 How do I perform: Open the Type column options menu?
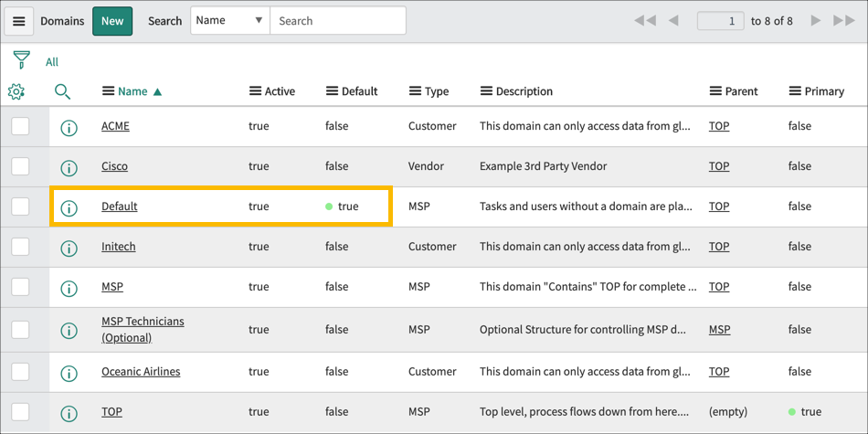415,91
